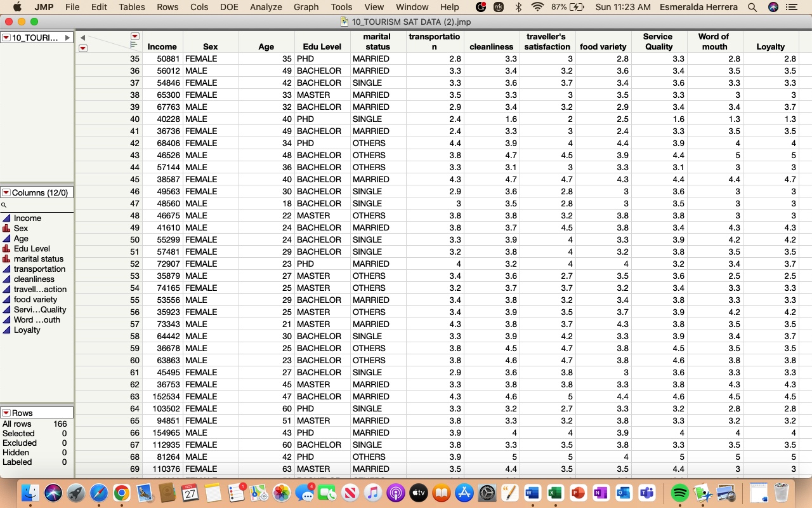812x508 pixels.
Task: Open the Columns panel red triangle menu
Action: coord(6,192)
